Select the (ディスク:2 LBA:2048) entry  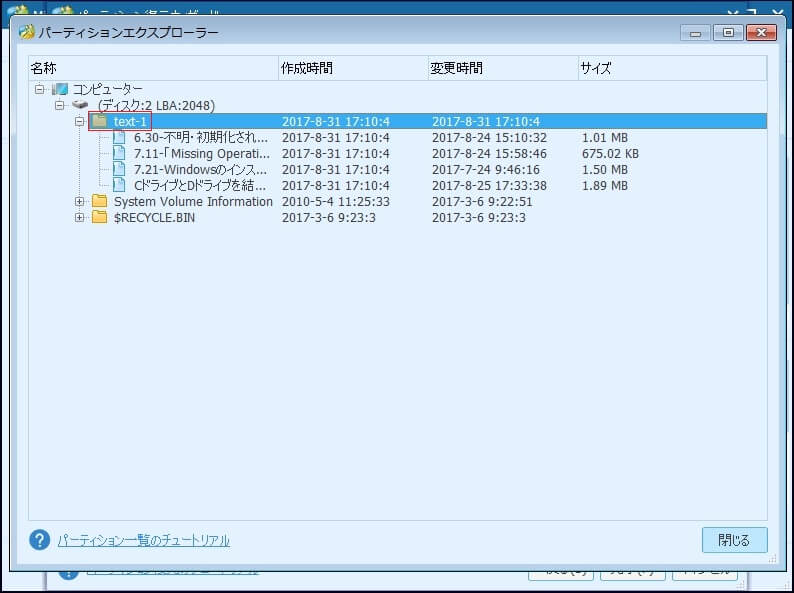tap(156, 105)
